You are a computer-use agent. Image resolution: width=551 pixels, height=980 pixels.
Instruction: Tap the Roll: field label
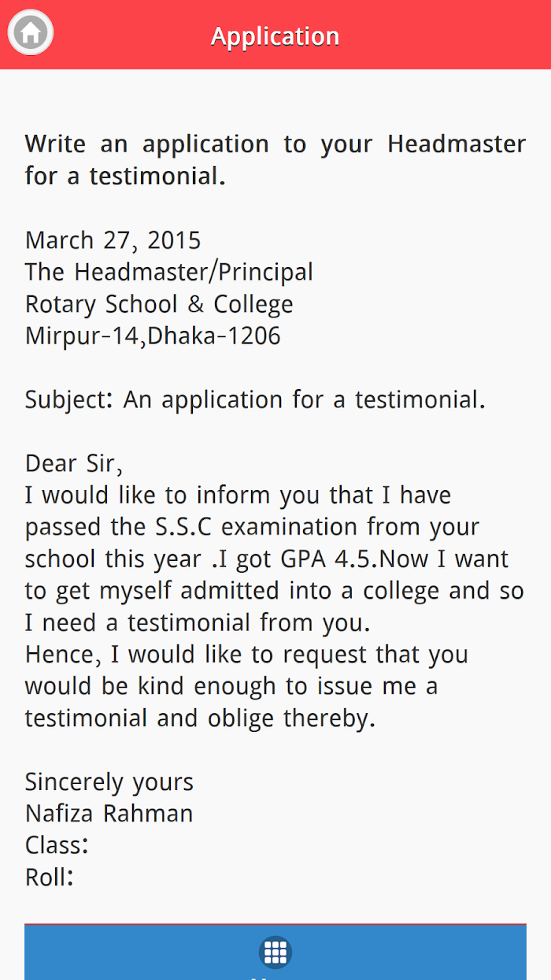50,878
